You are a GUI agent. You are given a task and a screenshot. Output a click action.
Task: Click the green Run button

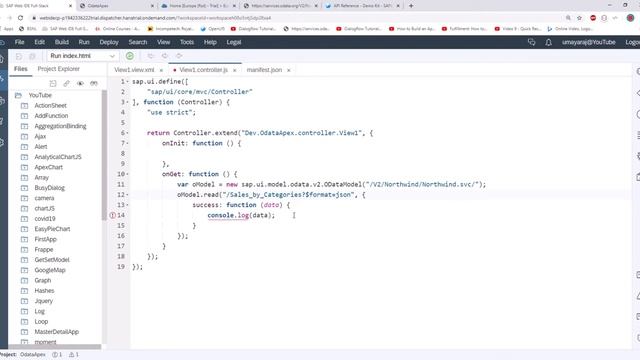coord(130,56)
